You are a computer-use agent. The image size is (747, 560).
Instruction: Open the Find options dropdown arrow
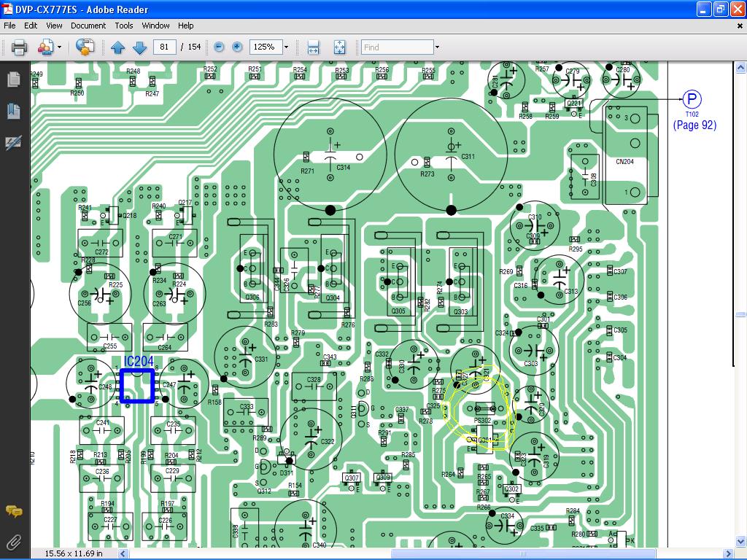coord(437,47)
